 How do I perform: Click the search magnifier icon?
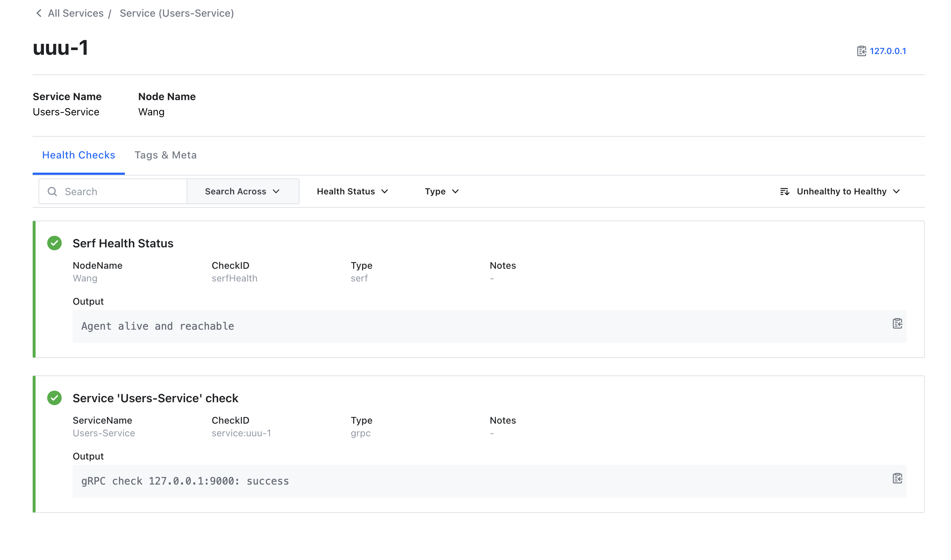tap(52, 192)
